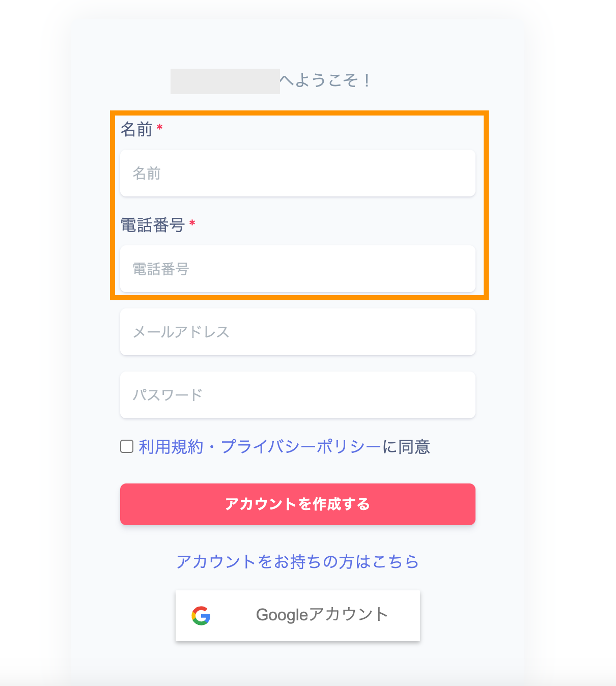Click the gray box before へようこそ
Image resolution: width=616 pixels, height=686 pixels.
click(225, 81)
